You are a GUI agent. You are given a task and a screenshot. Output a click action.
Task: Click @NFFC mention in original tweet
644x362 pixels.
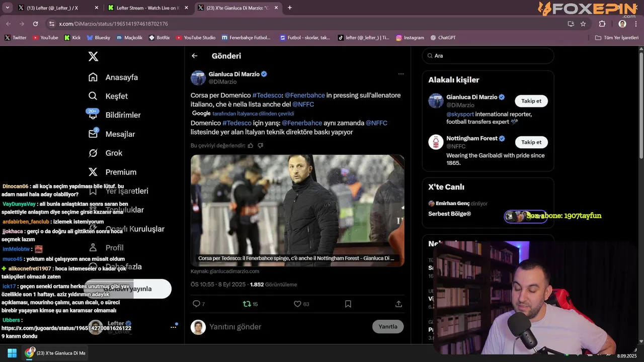click(303, 104)
